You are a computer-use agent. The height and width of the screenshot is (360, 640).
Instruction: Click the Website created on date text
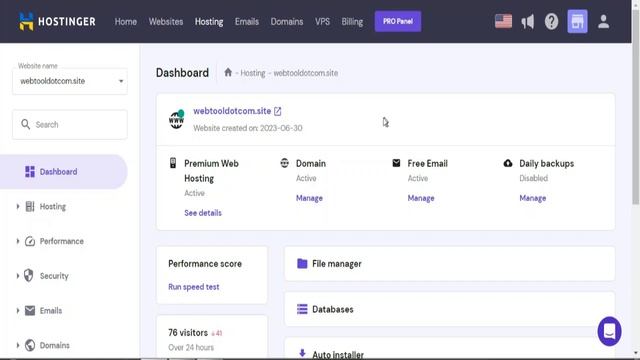248,128
